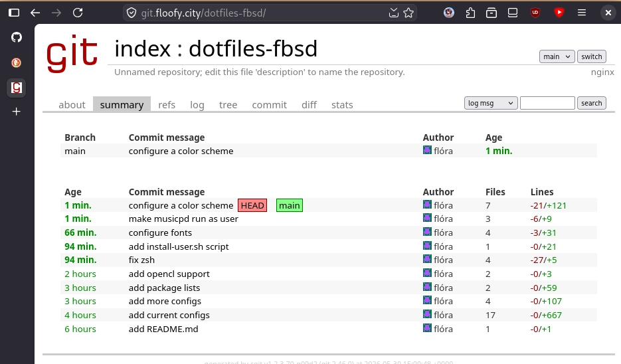Add a new sidebar panel with plus
621x364 pixels.
[x=16, y=112]
